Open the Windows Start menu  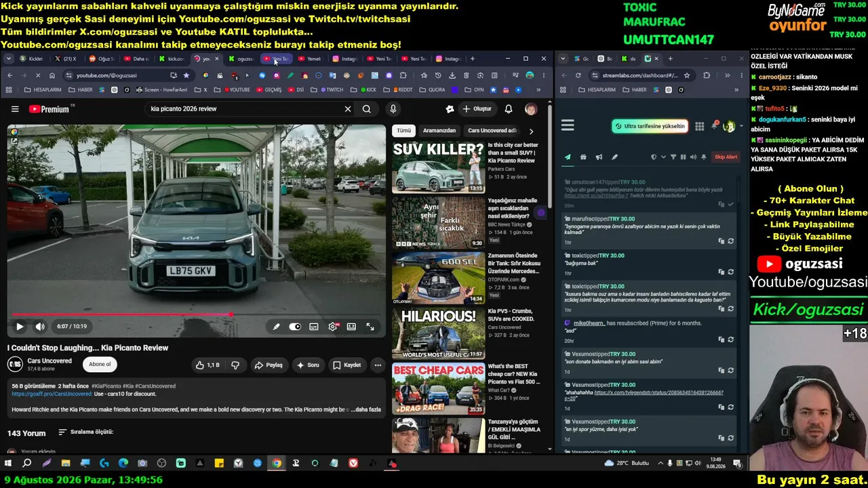(8, 464)
